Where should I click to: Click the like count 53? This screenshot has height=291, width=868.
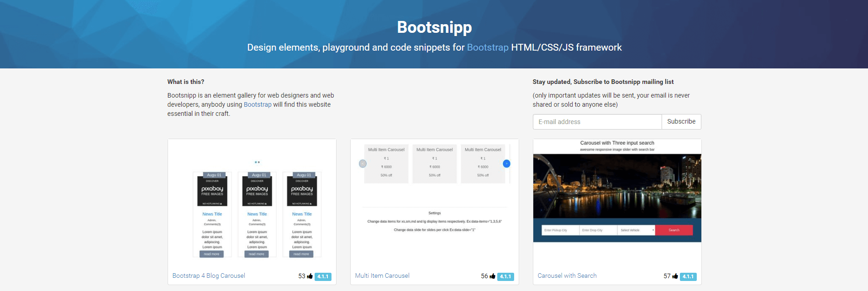[x=302, y=276]
